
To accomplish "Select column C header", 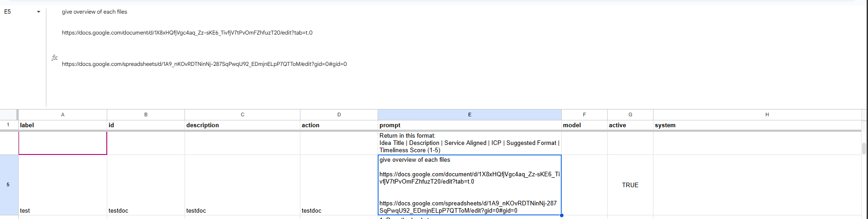I will pos(242,114).
